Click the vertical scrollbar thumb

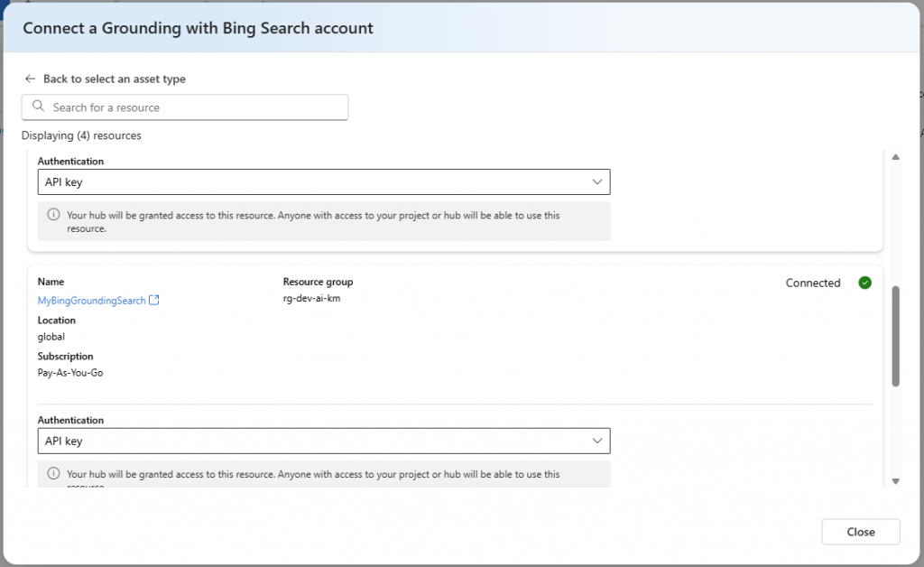895,336
